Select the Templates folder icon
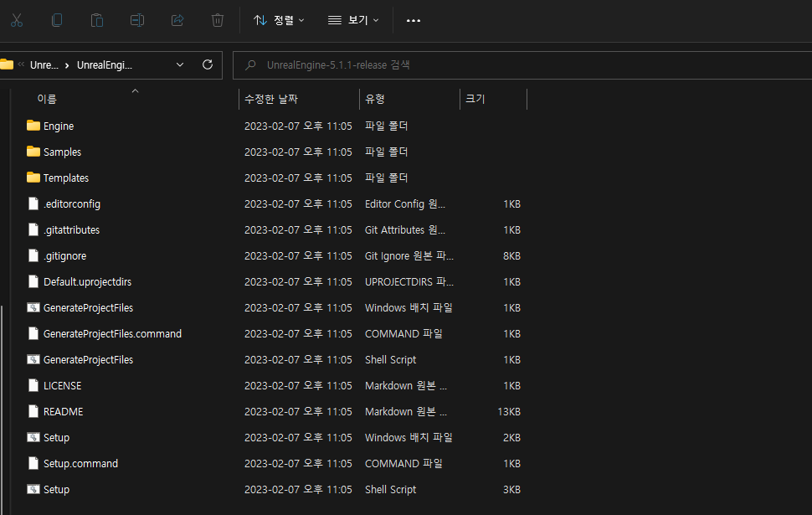The image size is (812, 515). coord(33,178)
